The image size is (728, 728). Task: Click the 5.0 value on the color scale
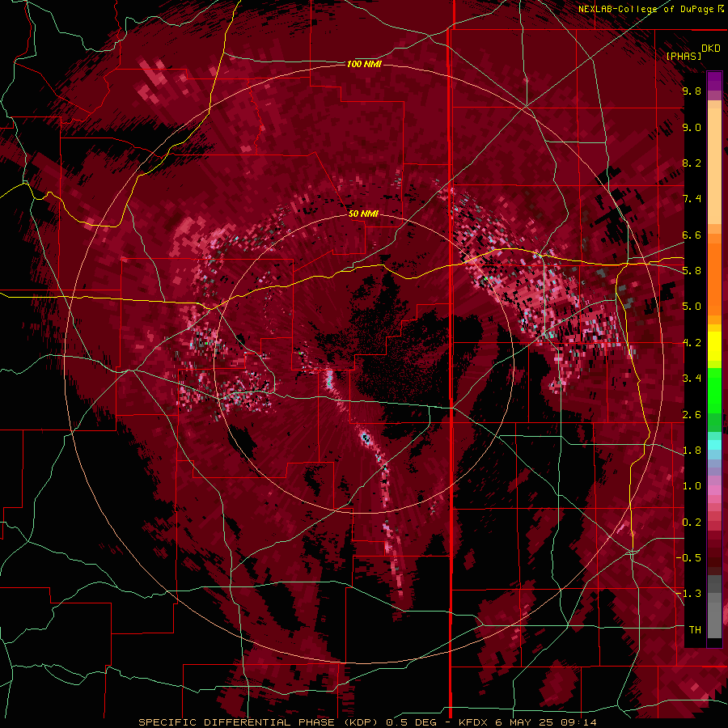coord(692,307)
